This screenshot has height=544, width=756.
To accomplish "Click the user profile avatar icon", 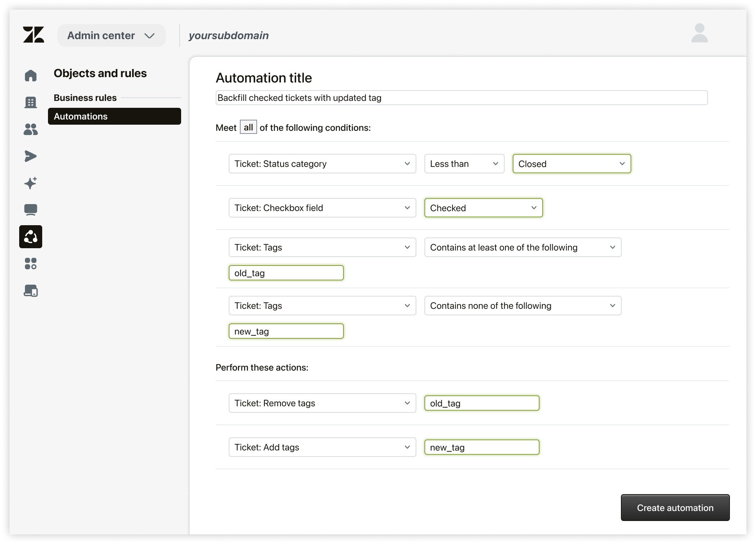I will pos(700,33).
